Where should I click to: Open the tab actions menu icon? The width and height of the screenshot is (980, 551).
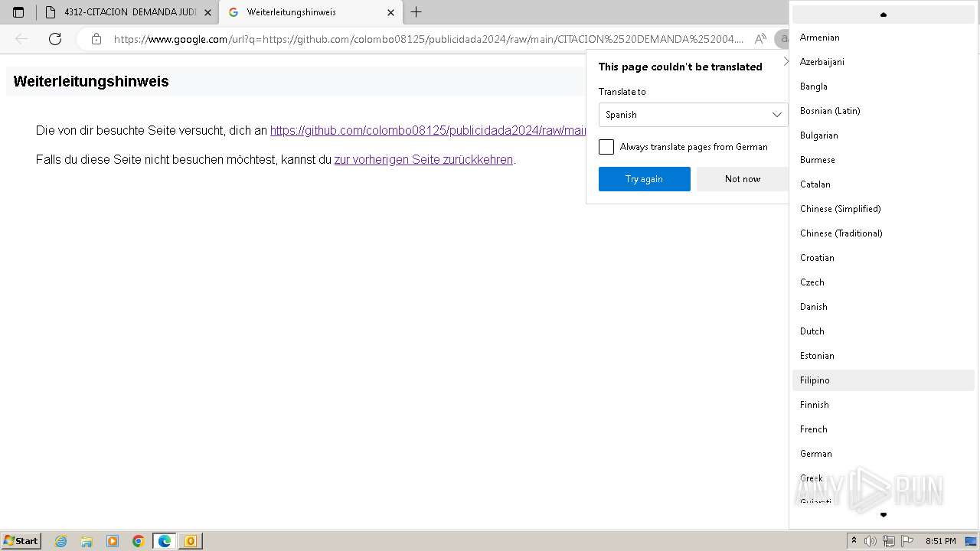pos(18,12)
